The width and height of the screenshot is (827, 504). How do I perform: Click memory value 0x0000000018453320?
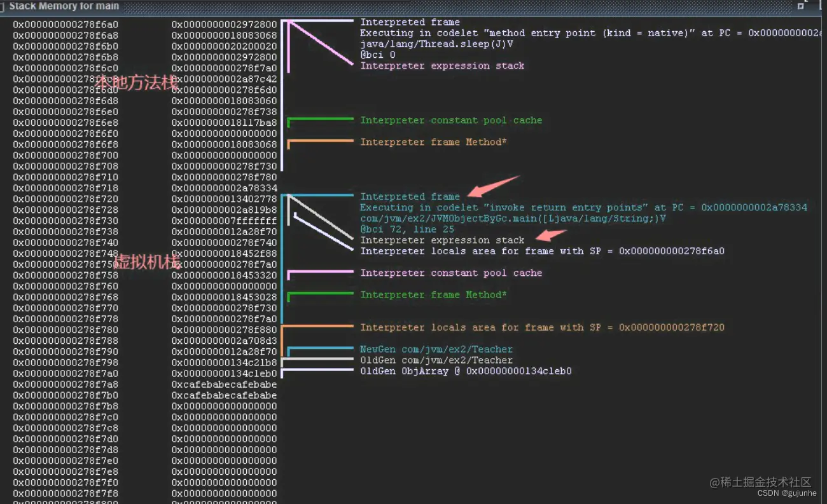[225, 275]
